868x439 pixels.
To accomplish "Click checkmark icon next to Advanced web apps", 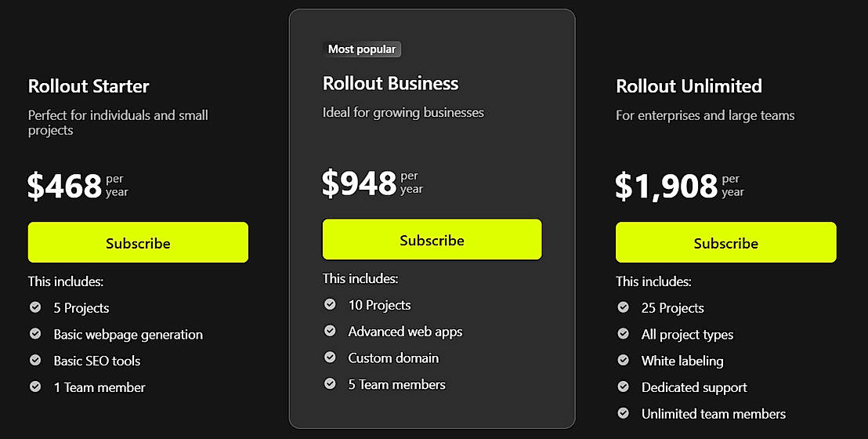I will pos(330,331).
